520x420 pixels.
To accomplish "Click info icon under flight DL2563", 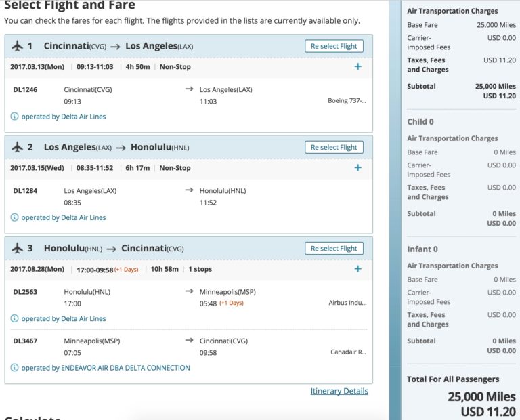I will (x=14, y=318).
